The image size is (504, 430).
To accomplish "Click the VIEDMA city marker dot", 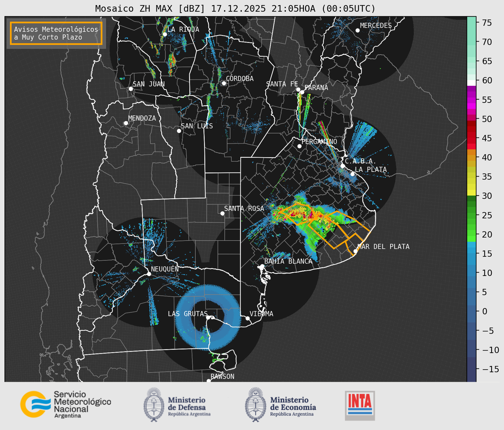I will (248, 318).
